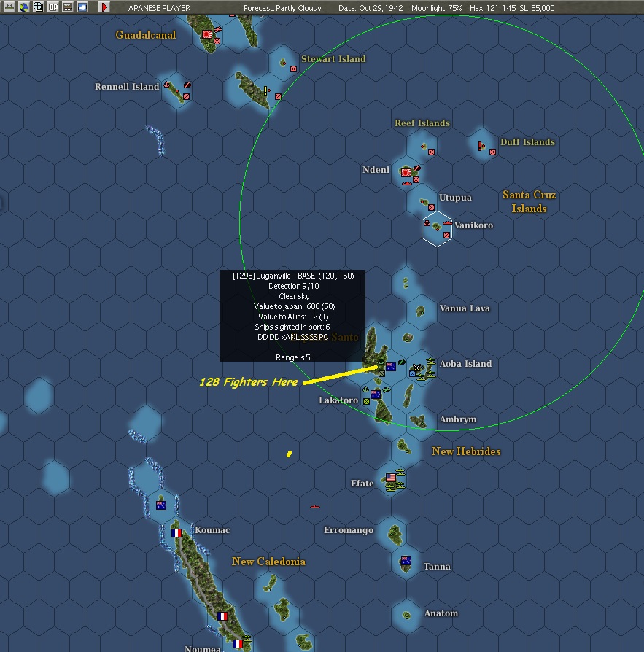The height and width of the screenshot is (652, 644).
Task: Click the crosshair targeting toolbar icon
Action: coord(38,7)
